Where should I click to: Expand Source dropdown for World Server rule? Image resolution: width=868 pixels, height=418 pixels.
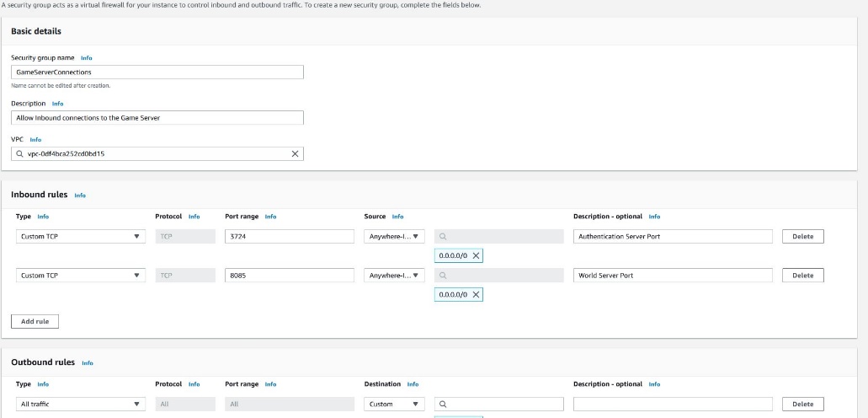point(395,276)
